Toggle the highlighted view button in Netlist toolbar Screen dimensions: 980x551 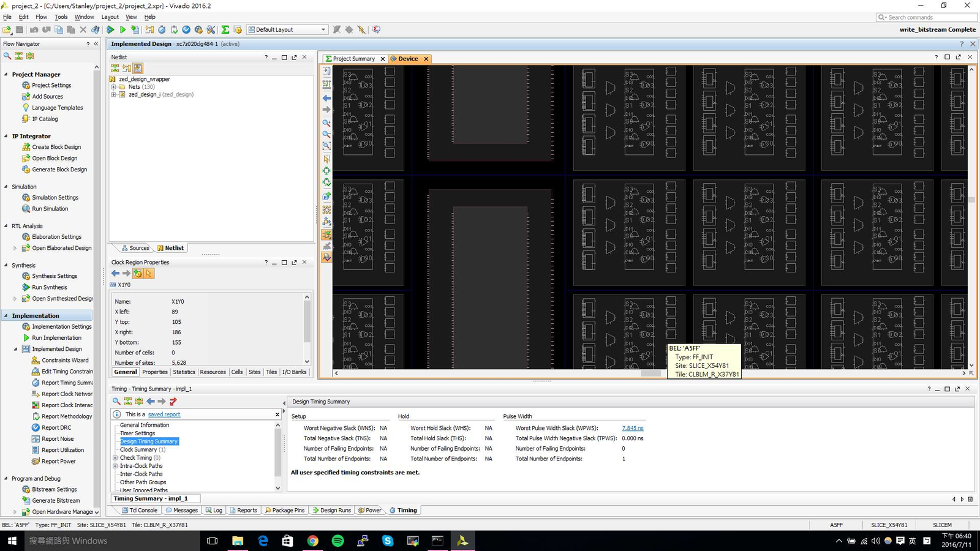[x=138, y=68]
